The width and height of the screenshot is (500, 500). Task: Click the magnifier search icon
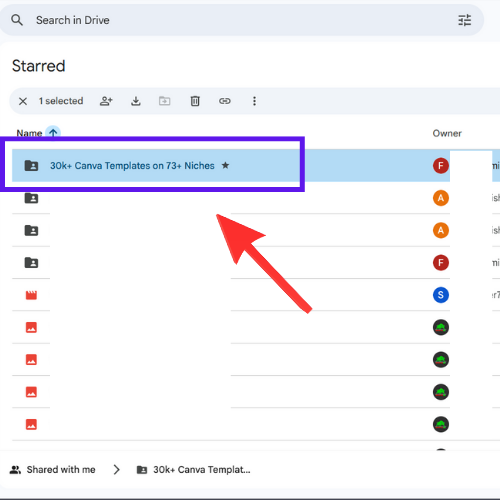coord(17,20)
